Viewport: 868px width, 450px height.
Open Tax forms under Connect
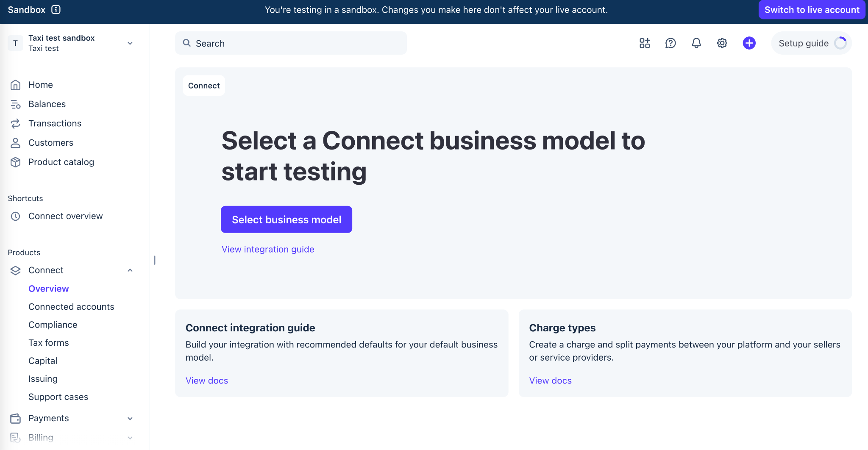(49, 343)
